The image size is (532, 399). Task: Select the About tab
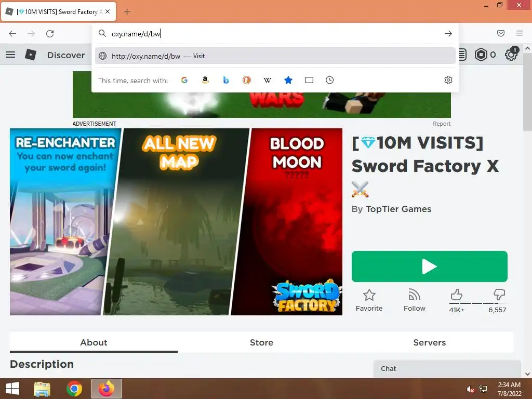click(94, 342)
